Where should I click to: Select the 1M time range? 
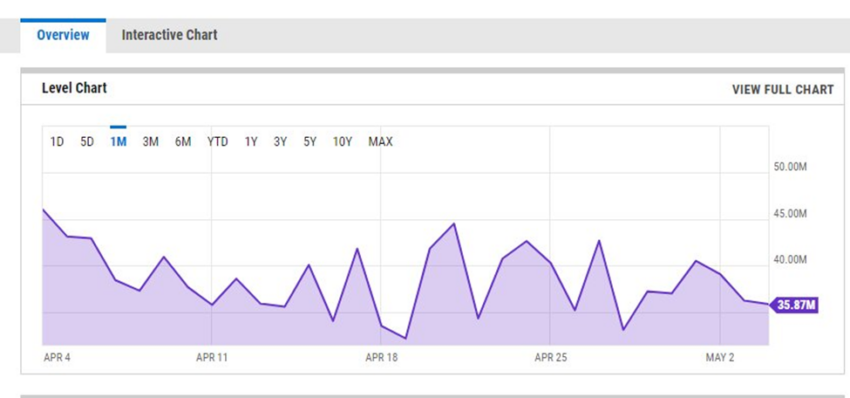pyautogui.click(x=118, y=142)
